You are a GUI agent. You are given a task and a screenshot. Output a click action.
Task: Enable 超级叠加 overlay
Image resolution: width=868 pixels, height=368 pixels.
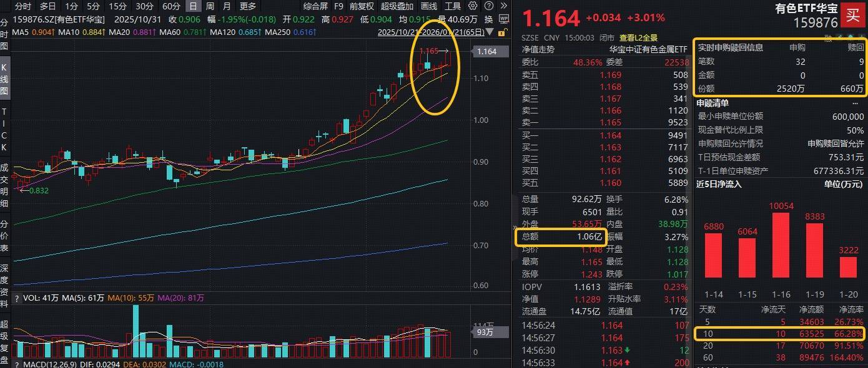coord(397,6)
